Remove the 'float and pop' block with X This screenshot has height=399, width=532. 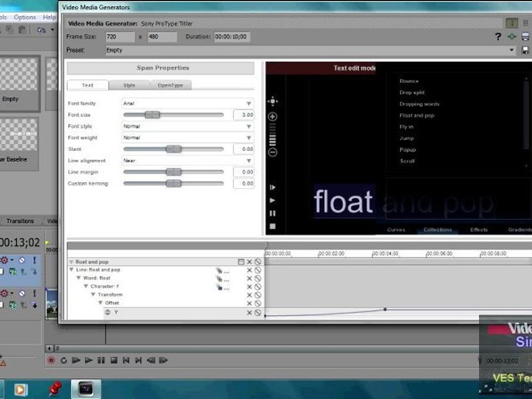(249, 262)
